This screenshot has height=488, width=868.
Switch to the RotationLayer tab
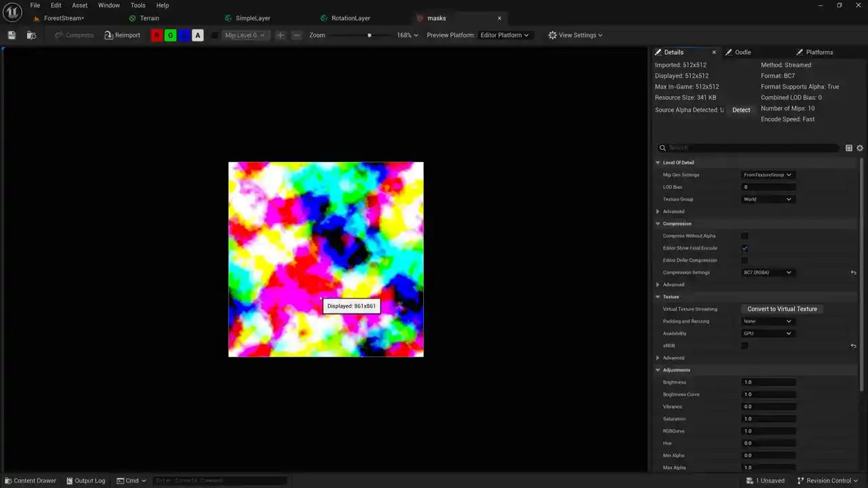(x=350, y=18)
